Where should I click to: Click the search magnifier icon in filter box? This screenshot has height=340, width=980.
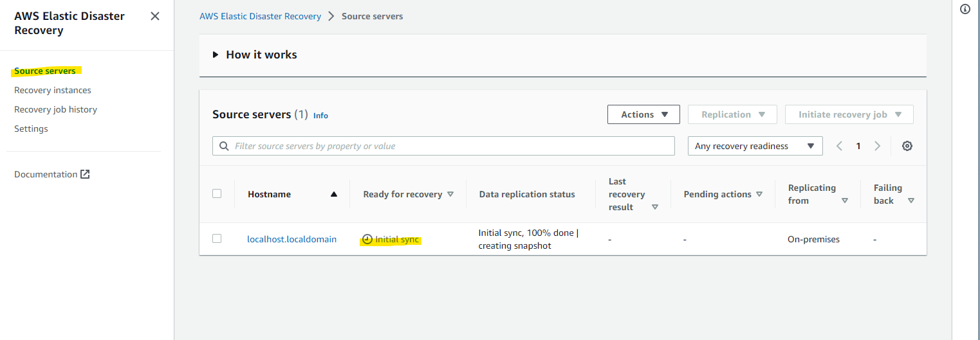point(225,146)
